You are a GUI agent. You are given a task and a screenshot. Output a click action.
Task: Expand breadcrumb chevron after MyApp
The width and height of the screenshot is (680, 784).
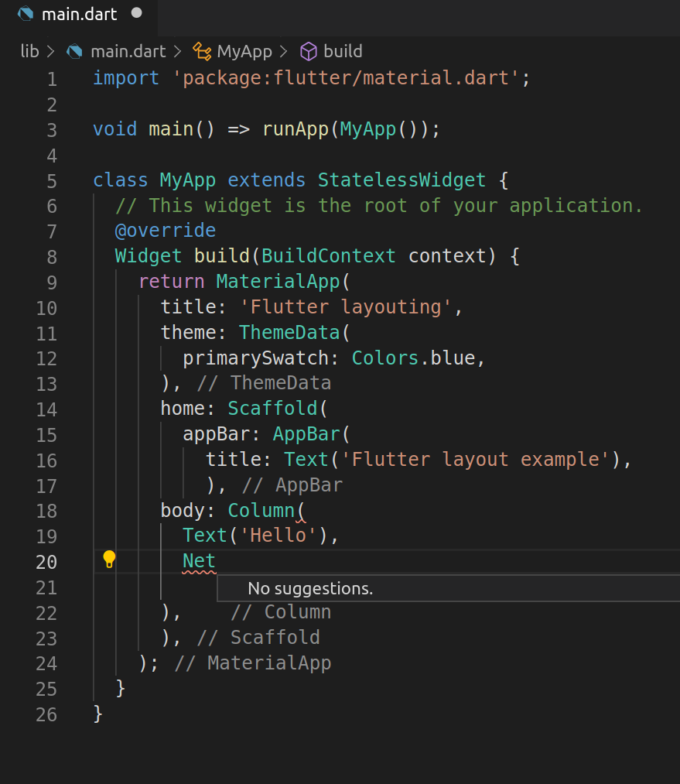click(x=284, y=52)
